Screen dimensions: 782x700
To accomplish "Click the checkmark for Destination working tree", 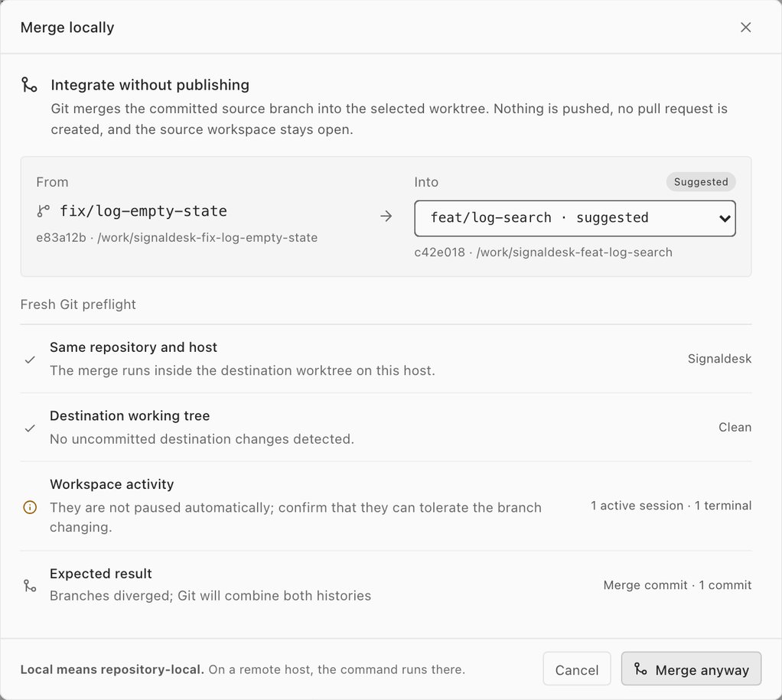I will (x=30, y=428).
